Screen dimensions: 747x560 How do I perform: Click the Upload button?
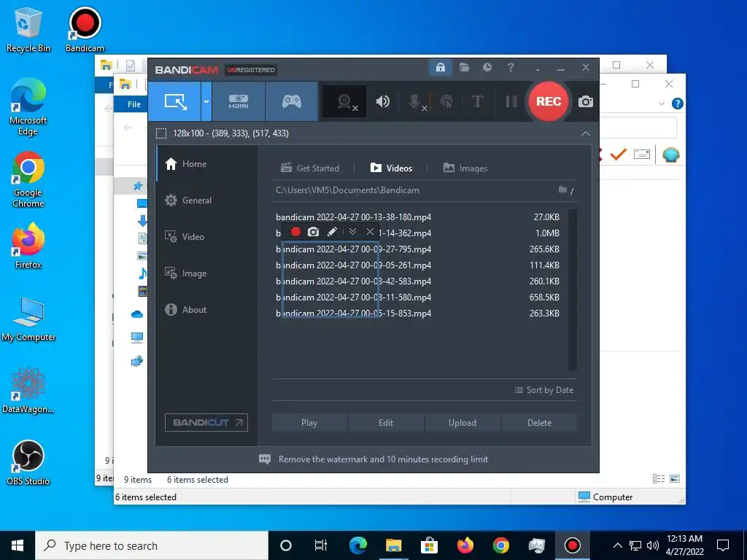coord(462,423)
